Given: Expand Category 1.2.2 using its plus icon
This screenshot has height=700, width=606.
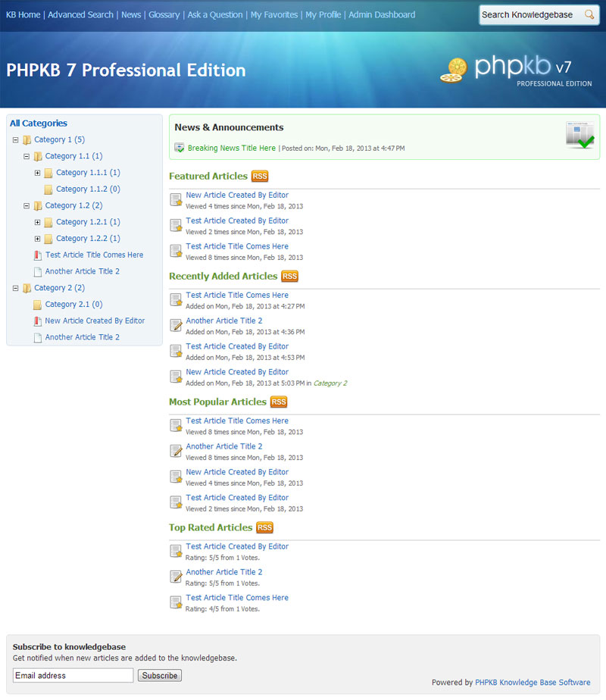Looking at the screenshot, I should point(37,238).
